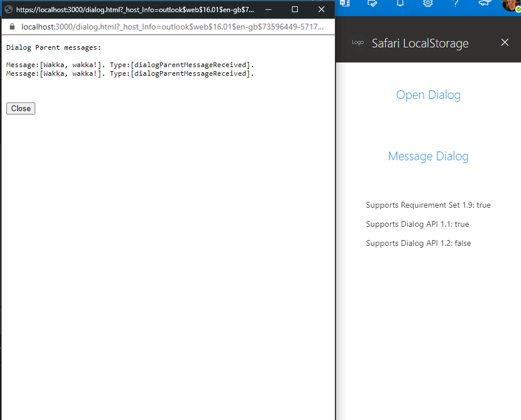The height and width of the screenshot is (420, 521).
Task: Click the Dialog Parent messages heading
Action: click(x=53, y=47)
